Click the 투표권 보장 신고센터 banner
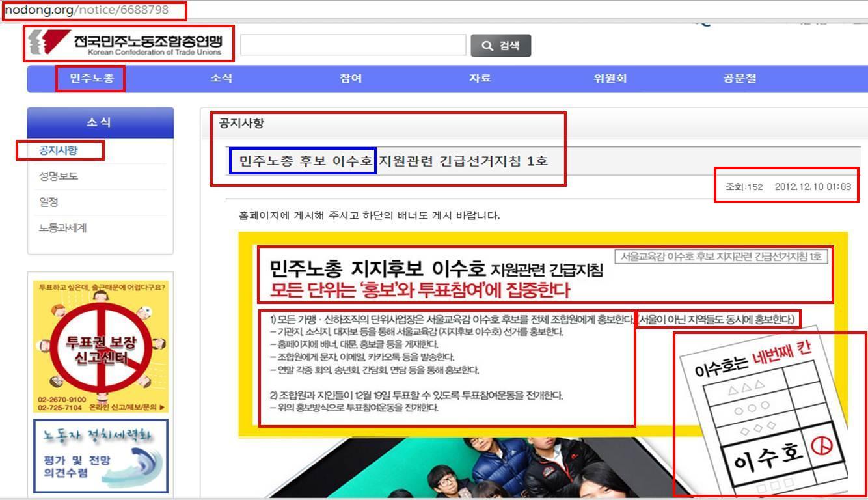 (x=101, y=346)
